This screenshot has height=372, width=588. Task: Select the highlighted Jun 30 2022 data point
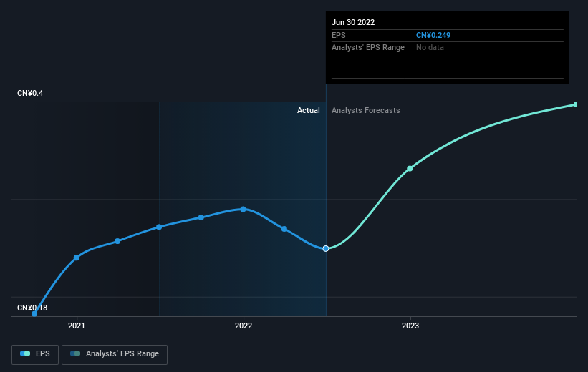point(326,248)
